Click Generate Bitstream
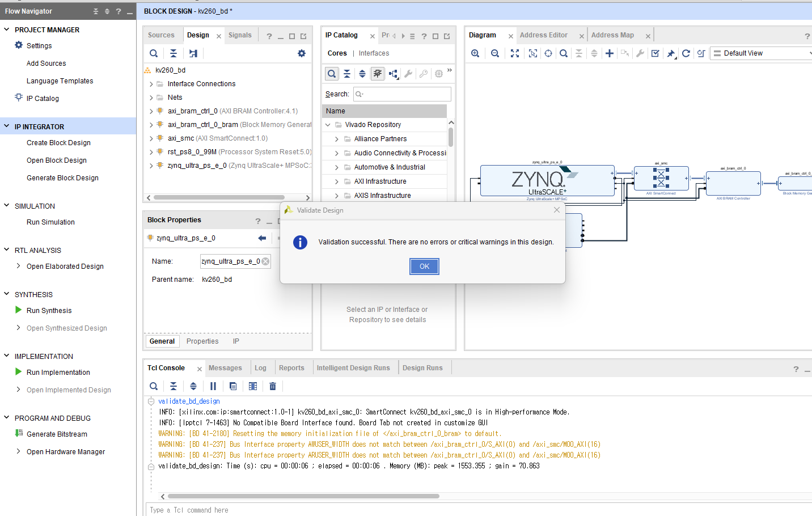812x516 pixels. click(57, 434)
